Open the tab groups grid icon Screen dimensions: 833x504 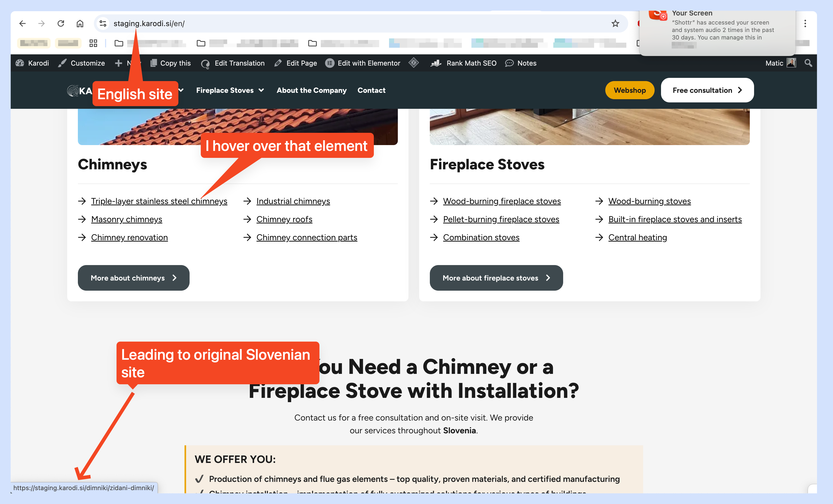(93, 43)
